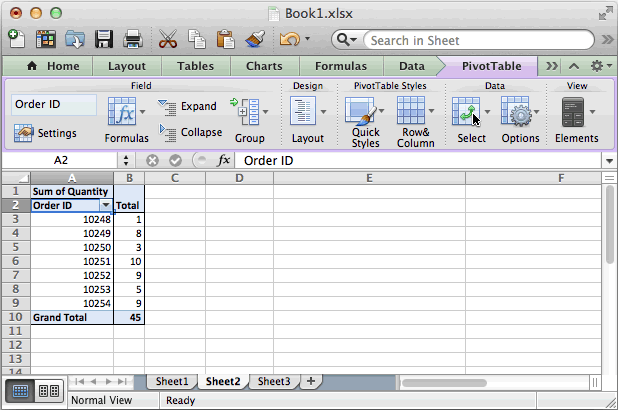
Task: Select column E header
Action: [369, 178]
